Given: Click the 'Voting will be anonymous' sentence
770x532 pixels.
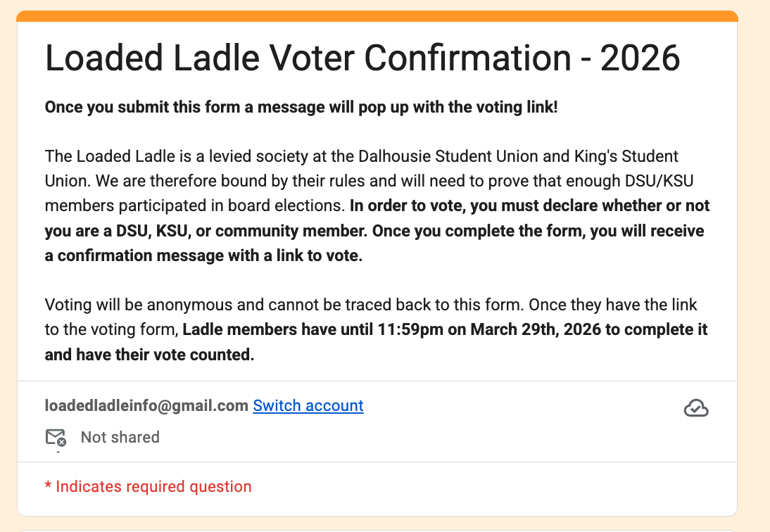Looking at the screenshot, I should (x=284, y=305).
